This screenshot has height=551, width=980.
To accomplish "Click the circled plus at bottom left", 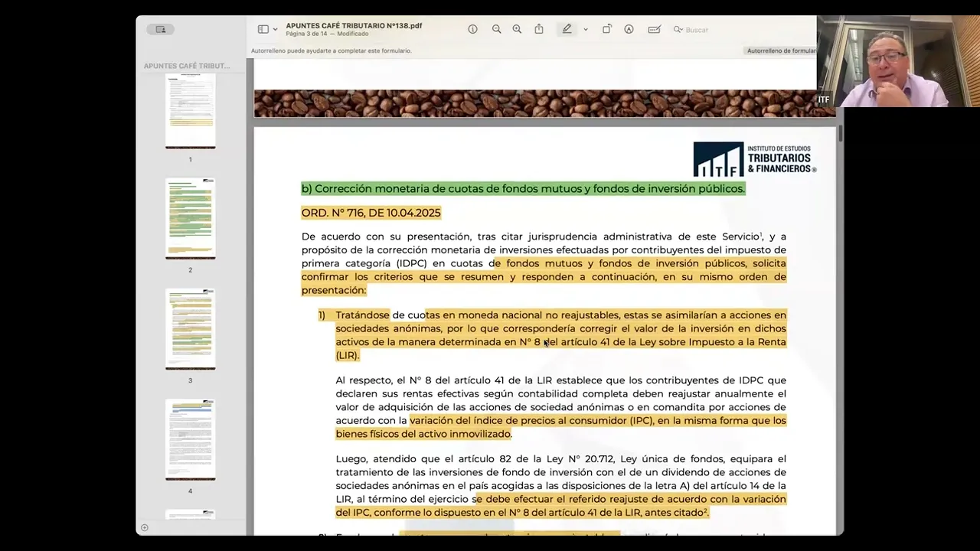I will [145, 527].
